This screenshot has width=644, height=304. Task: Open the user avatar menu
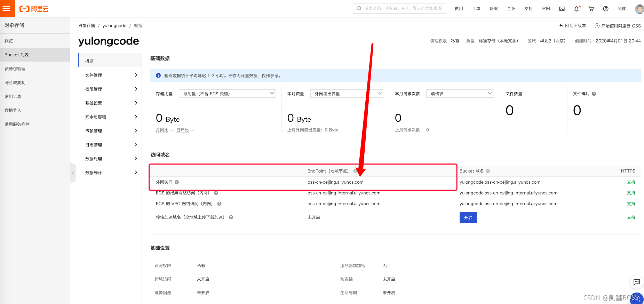coord(639,9)
